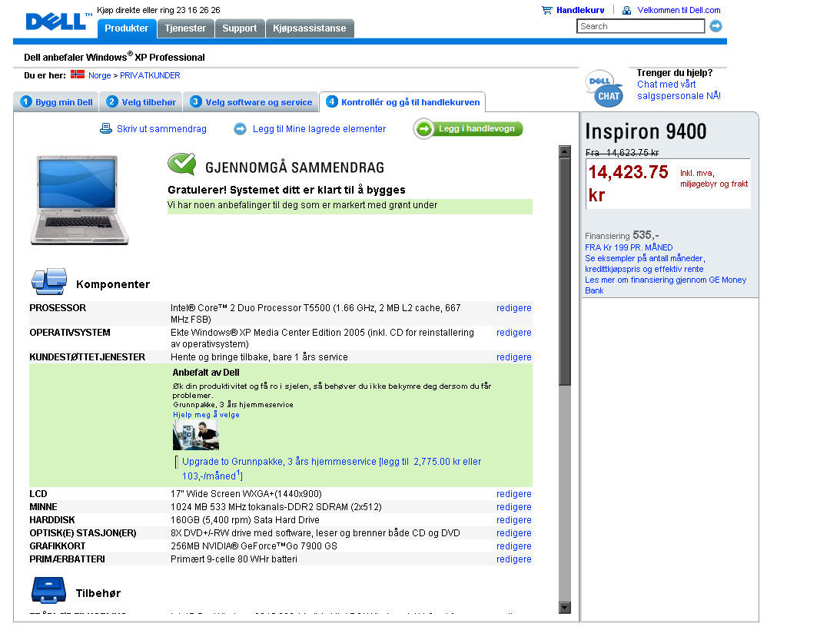Viewport: 840px width, 630px height.
Task: Click Chat med vårt salgspersonale NÅ link
Action: click(679, 90)
